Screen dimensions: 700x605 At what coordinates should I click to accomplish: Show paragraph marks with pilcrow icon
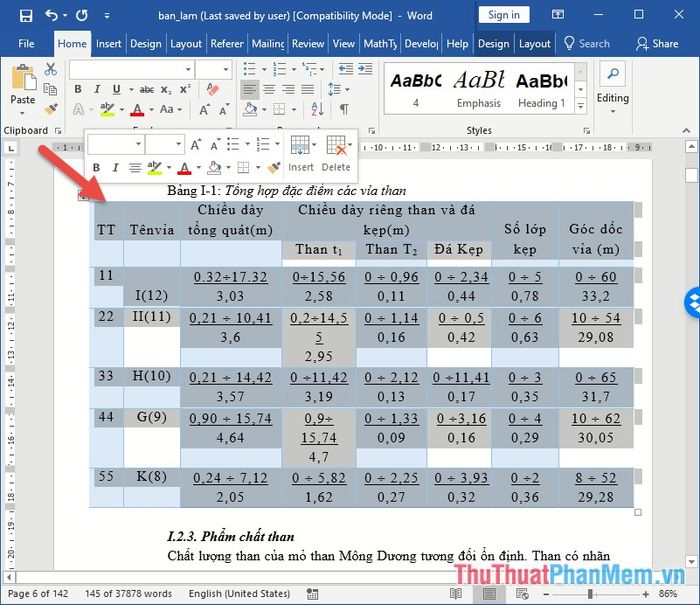click(x=344, y=109)
